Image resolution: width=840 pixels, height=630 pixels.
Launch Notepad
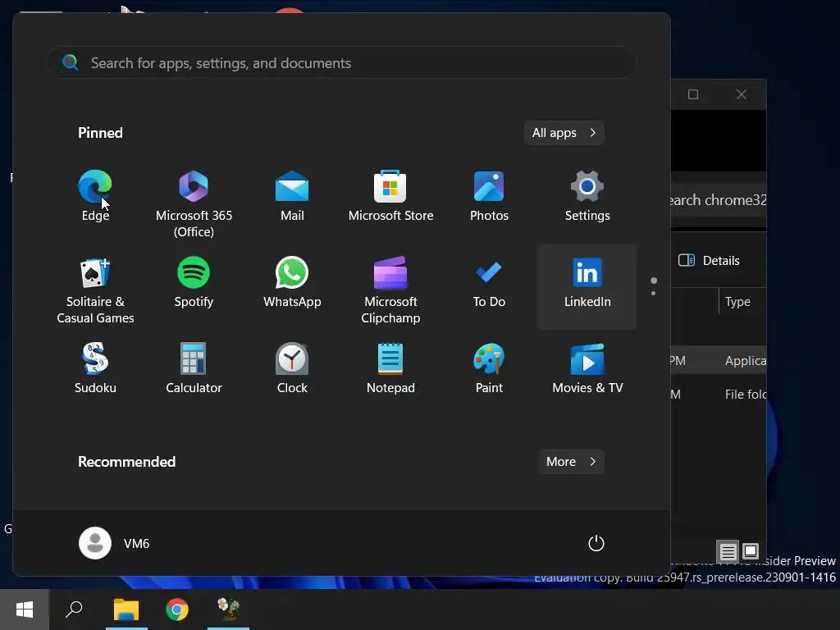390,368
